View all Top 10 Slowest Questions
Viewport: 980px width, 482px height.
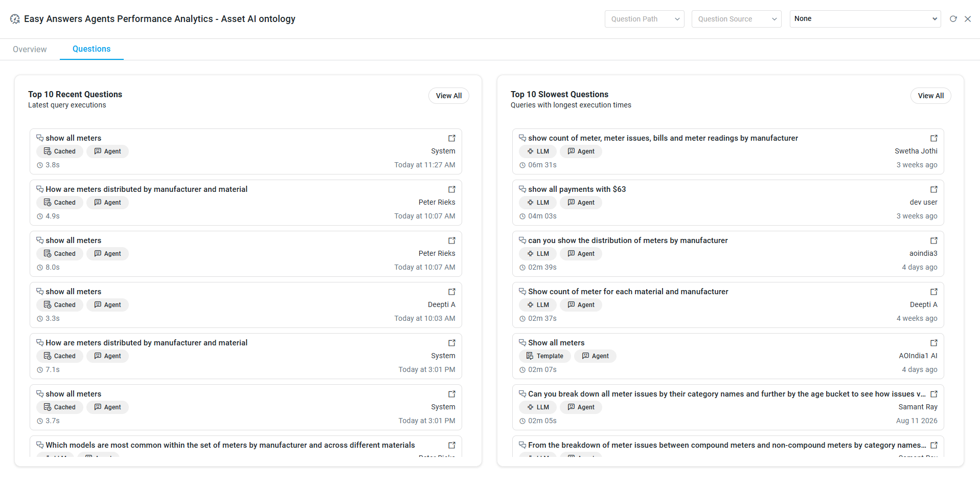930,96
